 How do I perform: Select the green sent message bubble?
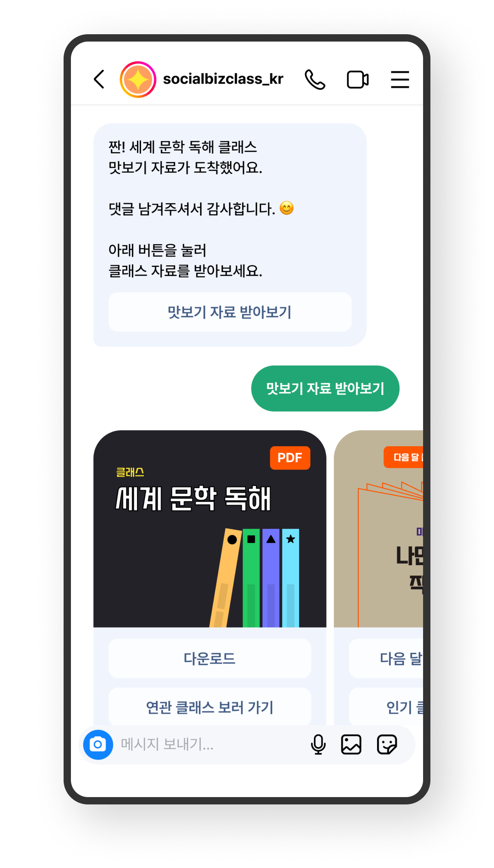tap(325, 388)
